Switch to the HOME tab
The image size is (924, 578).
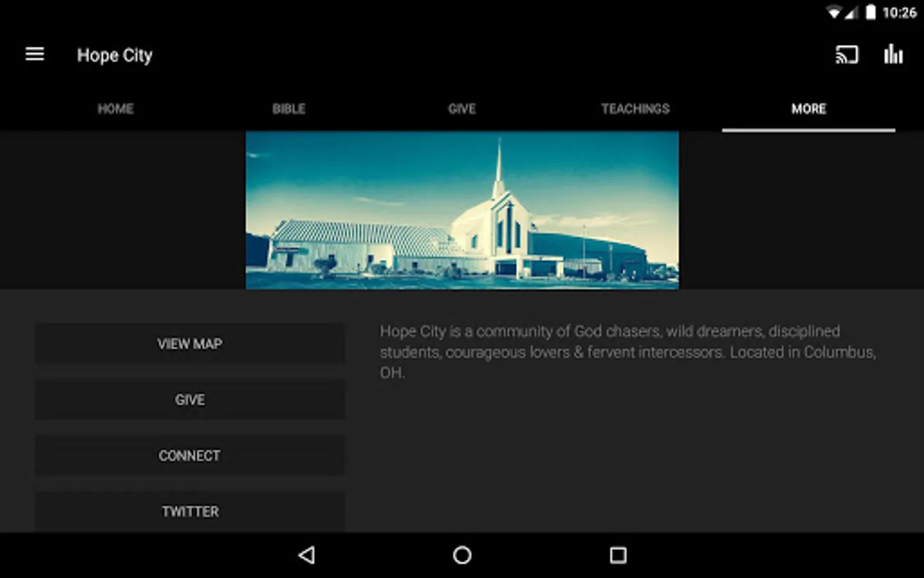point(116,109)
